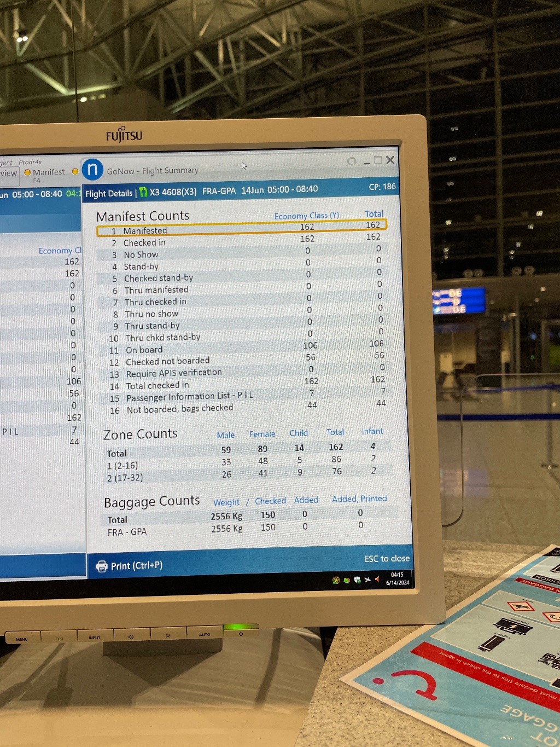Click the refresh icon in title bar
Screen dimensions: 560x747
[x=352, y=161]
